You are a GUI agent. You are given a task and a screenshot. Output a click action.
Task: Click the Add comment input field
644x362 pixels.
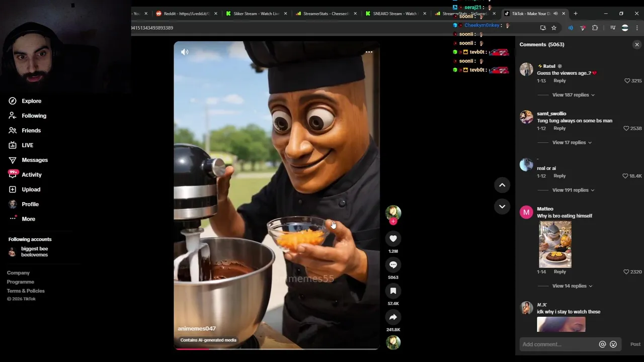point(558,344)
